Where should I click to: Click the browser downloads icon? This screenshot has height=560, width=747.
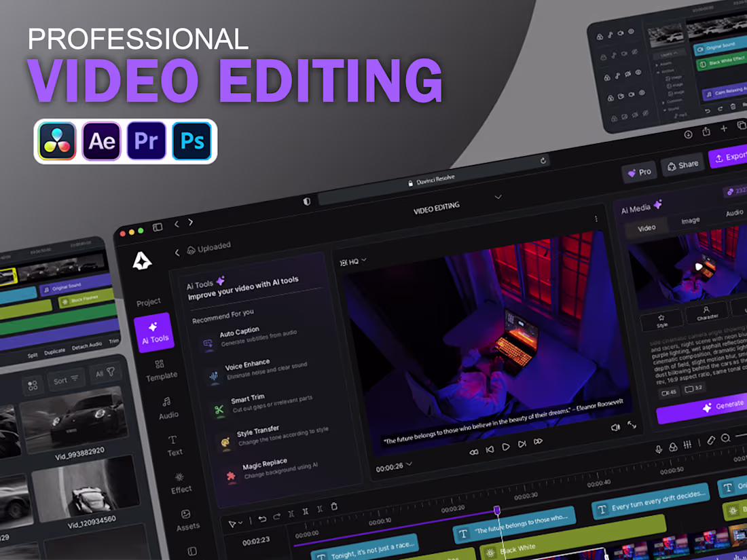689,134
